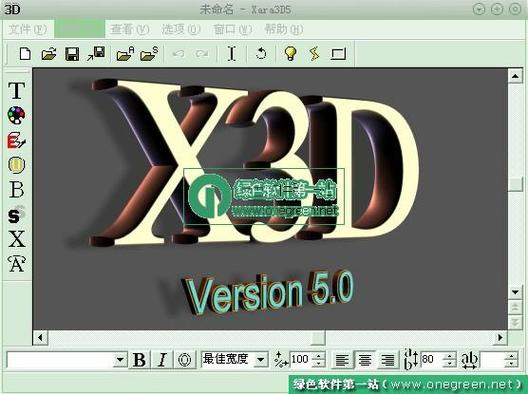Open a file with the Open folder icon

pos(49,54)
